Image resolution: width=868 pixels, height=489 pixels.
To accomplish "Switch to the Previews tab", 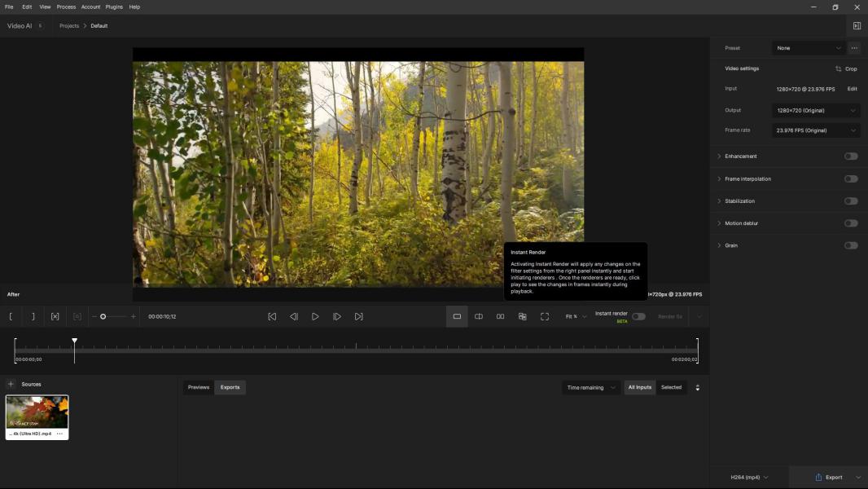I will (x=199, y=388).
